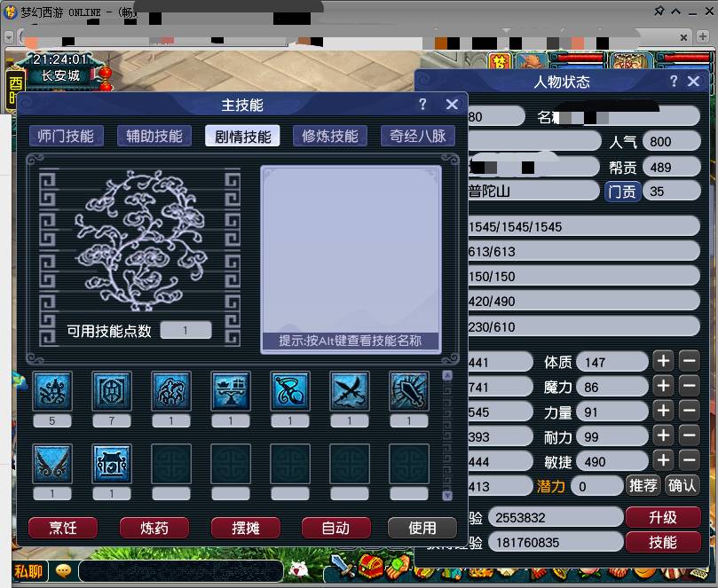Click the 升级 button in 人物状态

(x=663, y=518)
